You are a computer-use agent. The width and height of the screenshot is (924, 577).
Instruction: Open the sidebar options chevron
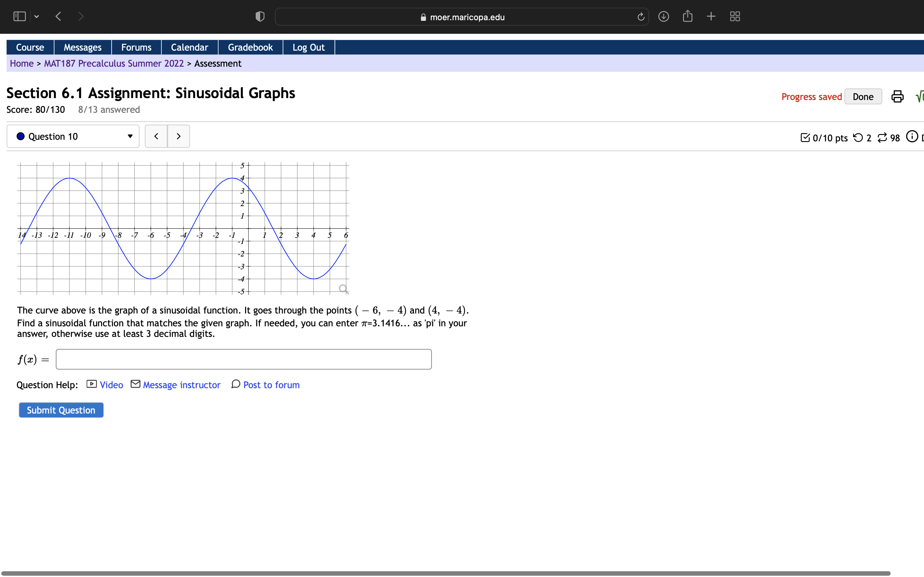[x=37, y=17]
